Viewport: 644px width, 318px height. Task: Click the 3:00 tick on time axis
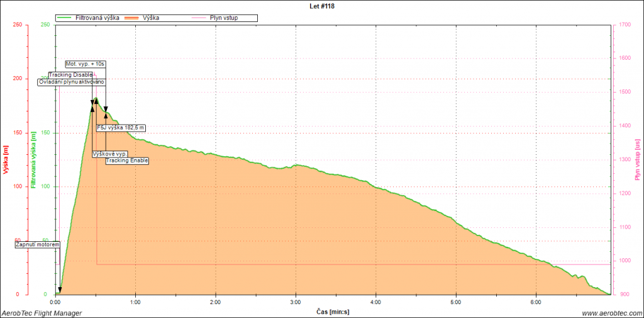coord(296,302)
